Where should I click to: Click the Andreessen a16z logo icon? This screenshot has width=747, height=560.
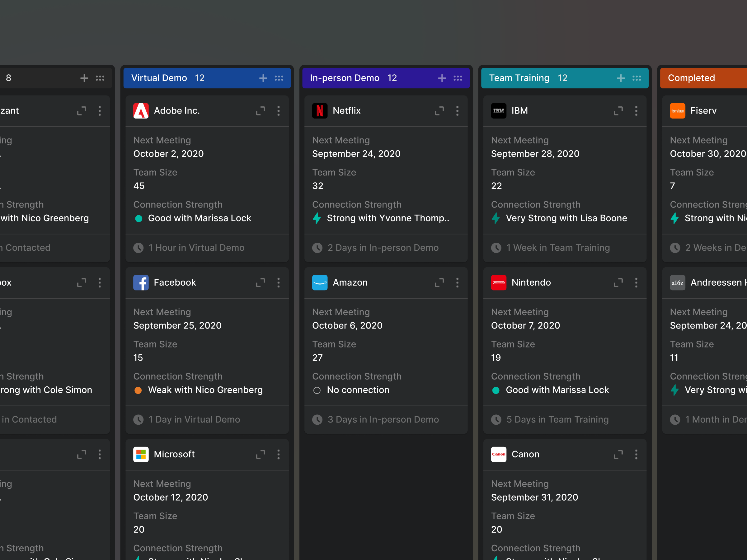click(x=678, y=282)
